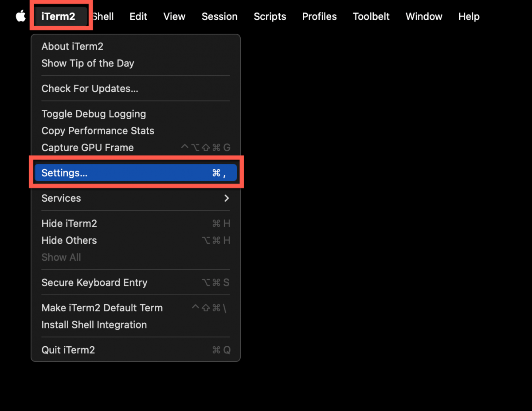Click the iTerm2 menu bar item

click(58, 16)
